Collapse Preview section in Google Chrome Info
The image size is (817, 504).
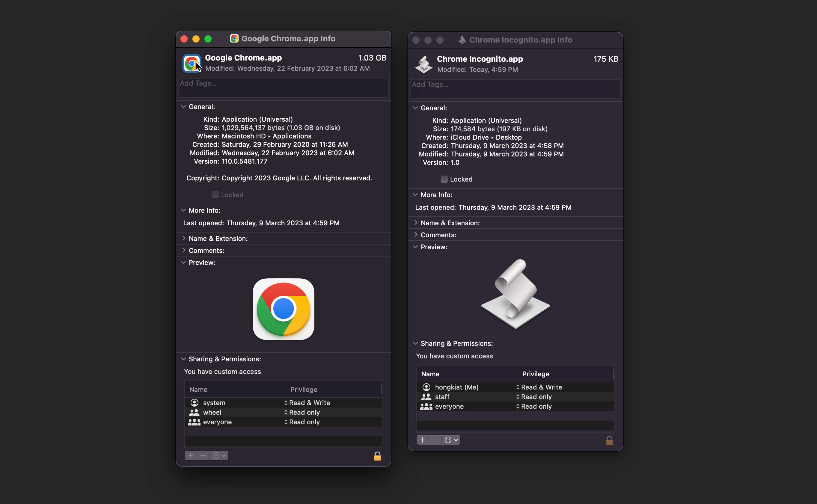[183, 262]
